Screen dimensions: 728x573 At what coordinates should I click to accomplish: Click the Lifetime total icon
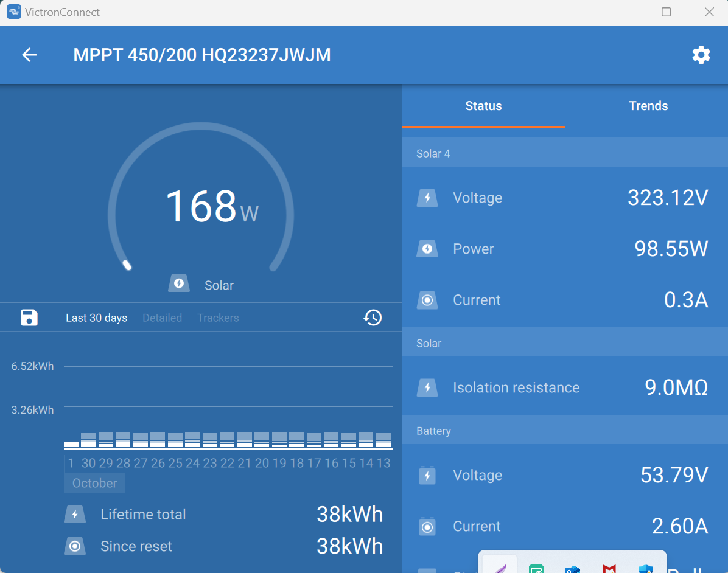pyautogui.click(x=75, y=515)
